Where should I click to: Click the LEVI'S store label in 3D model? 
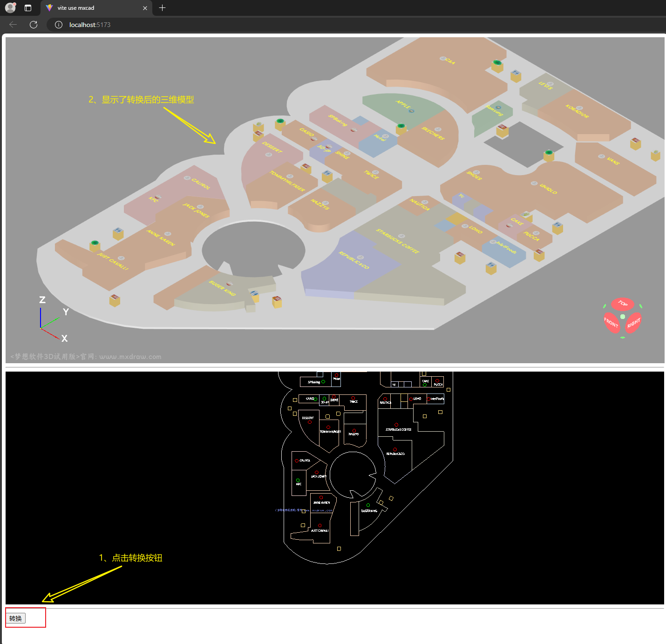(545, 85)
